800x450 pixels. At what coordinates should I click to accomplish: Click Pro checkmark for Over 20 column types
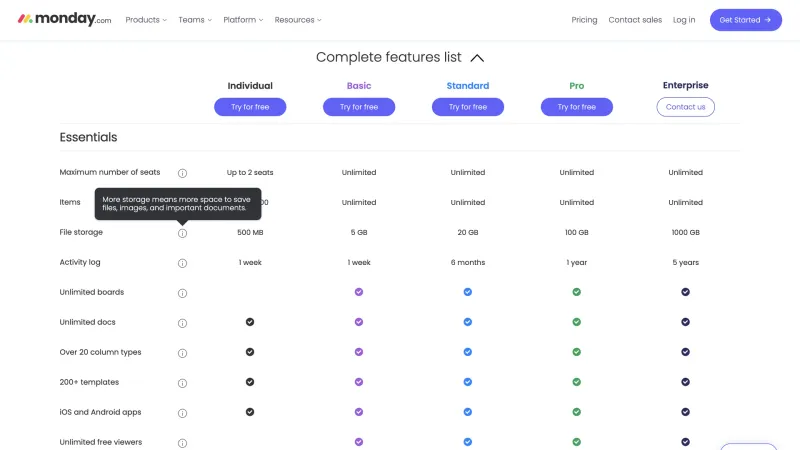coord(577,352)
